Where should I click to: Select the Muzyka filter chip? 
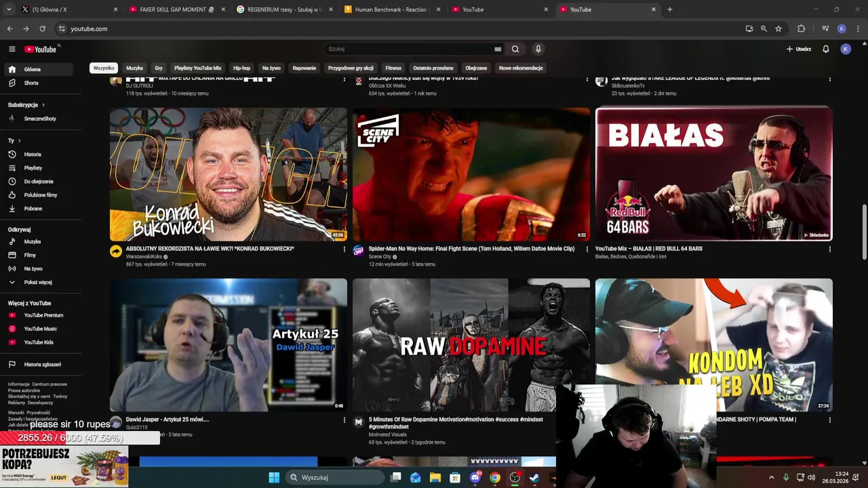134,68
